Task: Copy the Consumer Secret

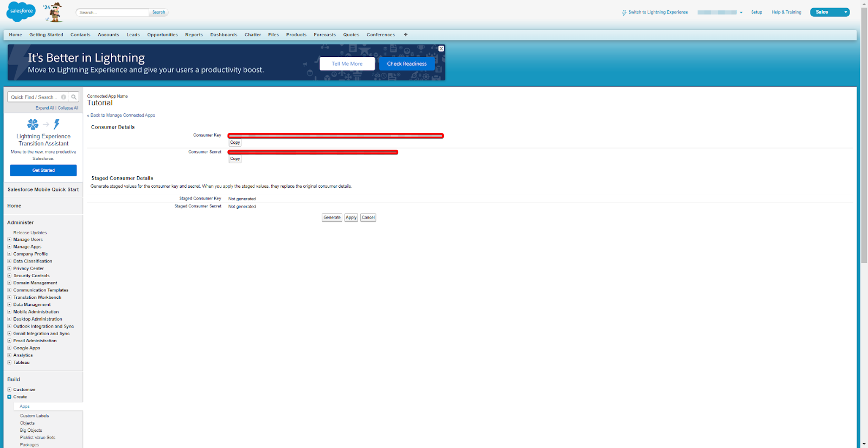Action: pyautogui.click(x=235, y=159)
